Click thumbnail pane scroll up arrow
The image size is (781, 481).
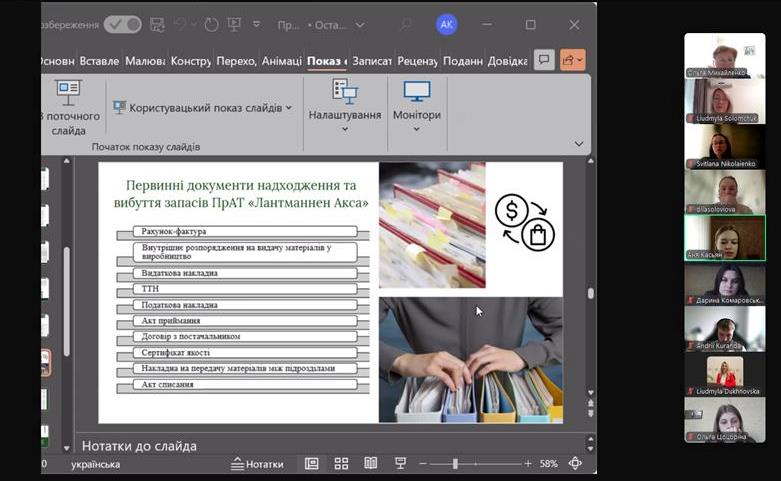click(x=67, y=161)
